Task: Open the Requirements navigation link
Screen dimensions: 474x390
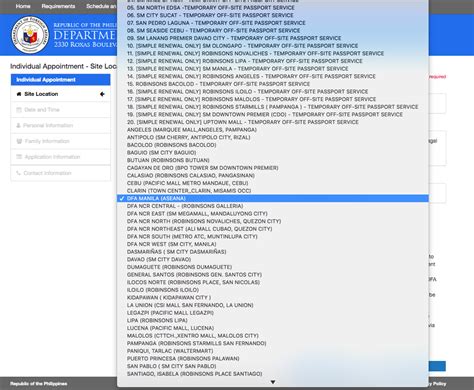Action: coord(58,6)
